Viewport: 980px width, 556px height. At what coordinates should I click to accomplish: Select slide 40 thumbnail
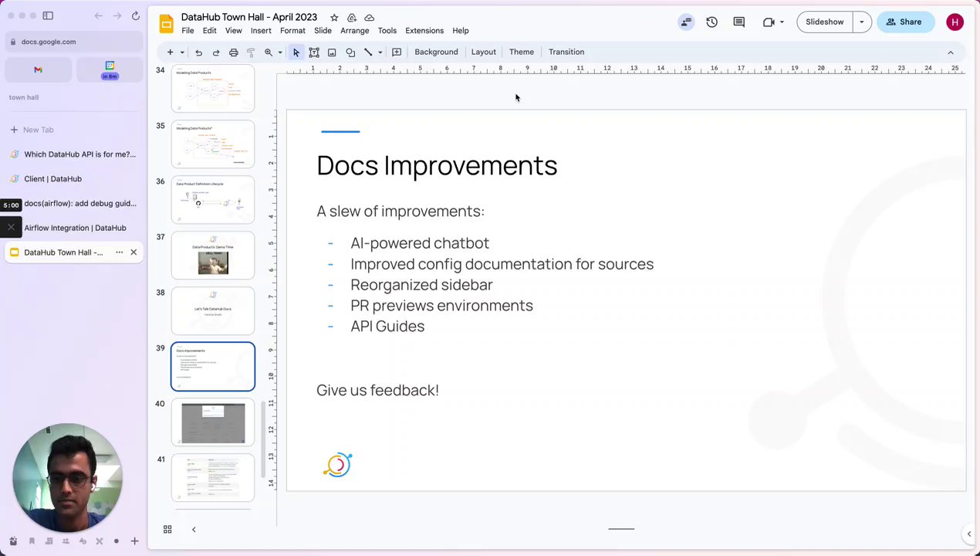(x=213, y=422)
